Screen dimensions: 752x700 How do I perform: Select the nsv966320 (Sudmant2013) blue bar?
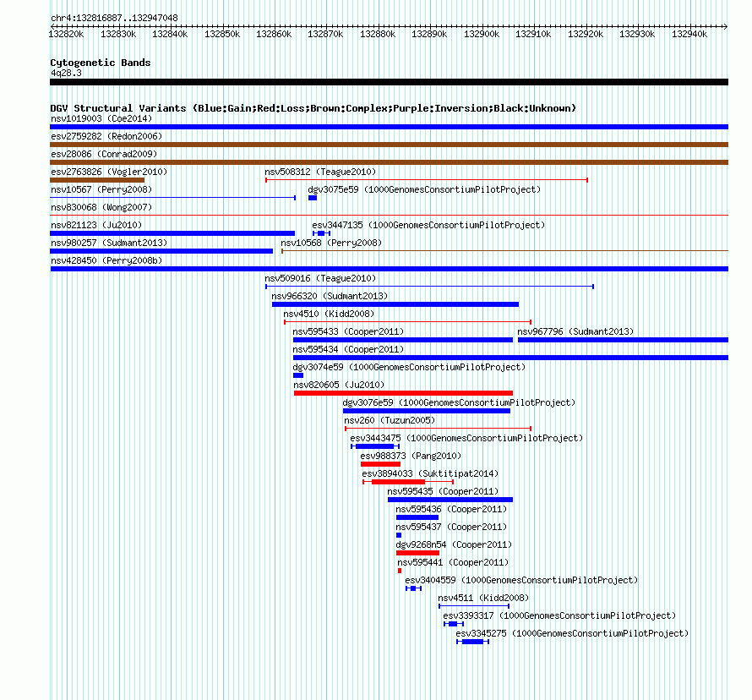pos(395,304)
